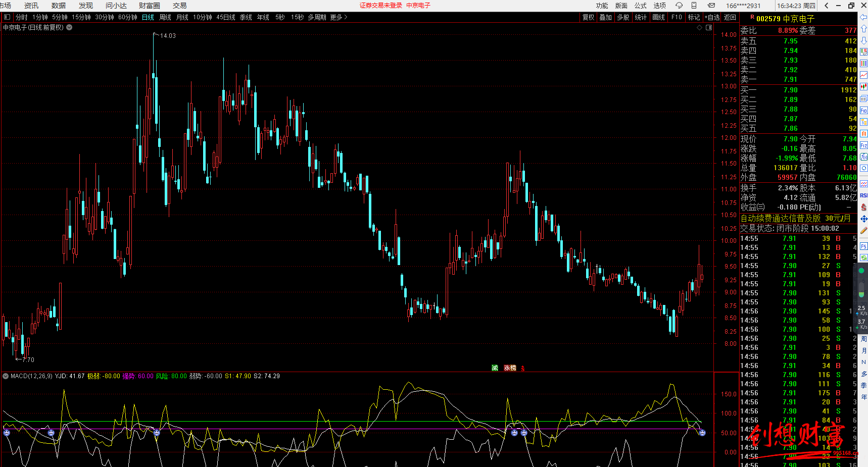
Task: Switch to the 60分钟 period tab
Action: click(x=128, y=17)
